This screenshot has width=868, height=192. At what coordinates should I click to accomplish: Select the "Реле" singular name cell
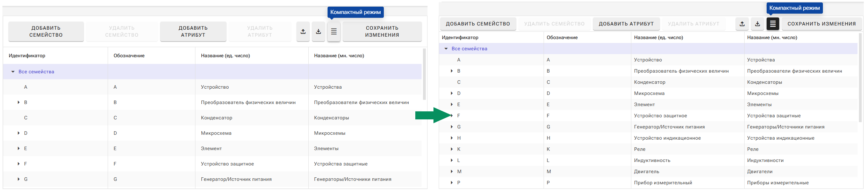pos(640,149)
